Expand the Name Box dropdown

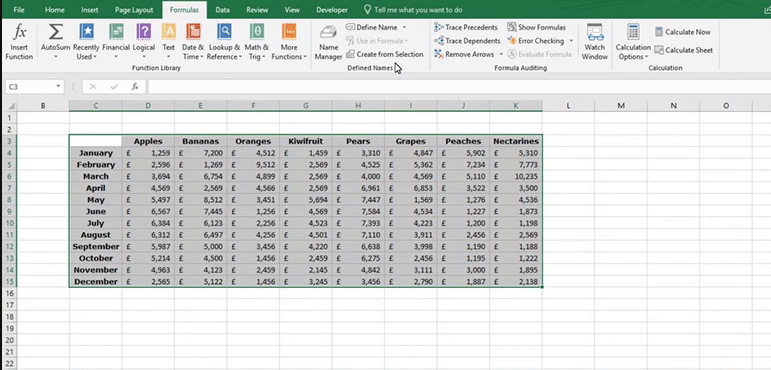click(59, 87)
